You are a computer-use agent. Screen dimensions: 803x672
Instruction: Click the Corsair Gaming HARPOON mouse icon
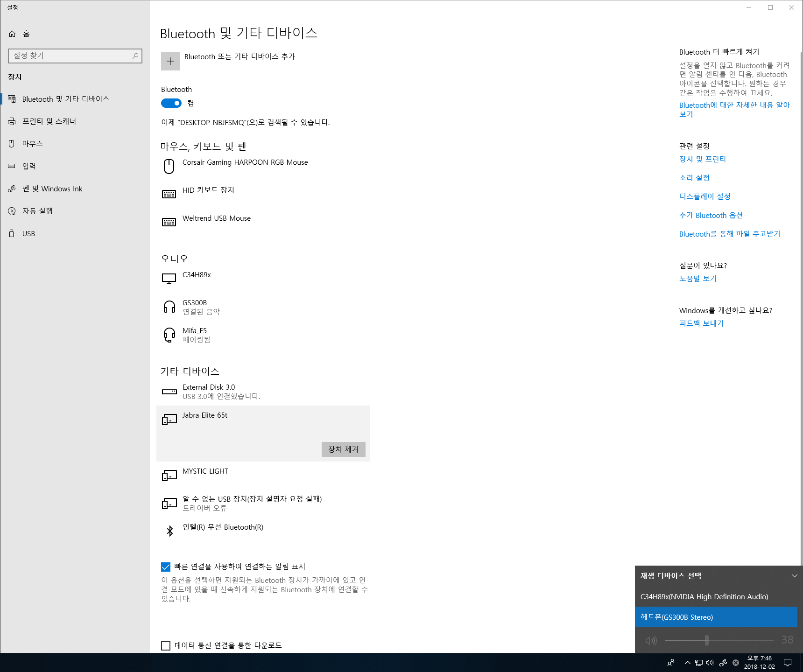tap(169, 166)
